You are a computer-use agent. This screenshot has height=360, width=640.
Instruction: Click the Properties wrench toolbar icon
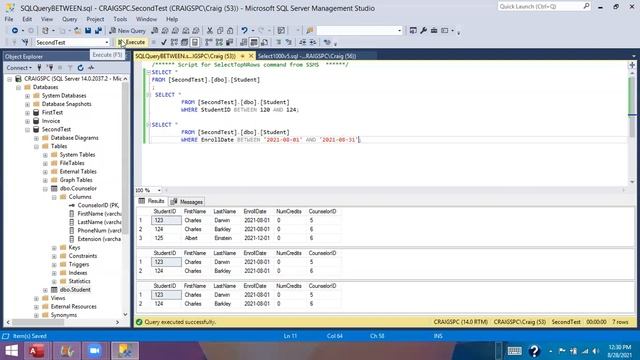click(423, 31)
